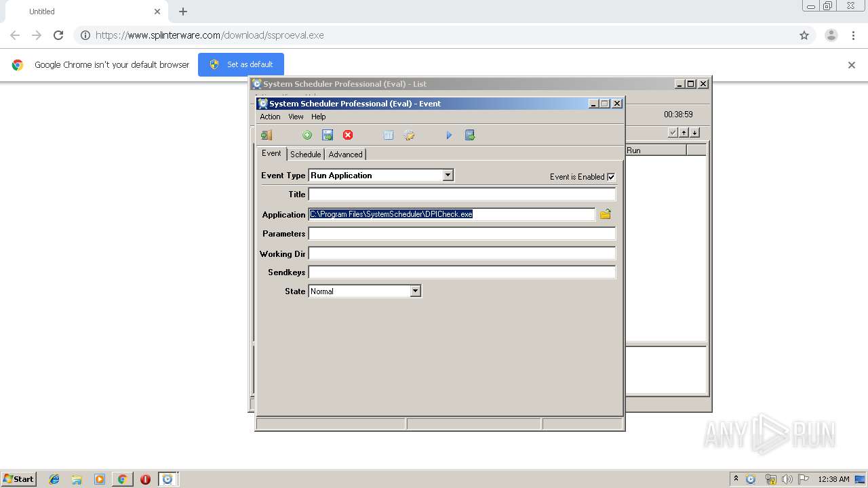Reload the page in Chrome
The width and height of the screenshot is (868, 488).
click(x=58, y=35)
